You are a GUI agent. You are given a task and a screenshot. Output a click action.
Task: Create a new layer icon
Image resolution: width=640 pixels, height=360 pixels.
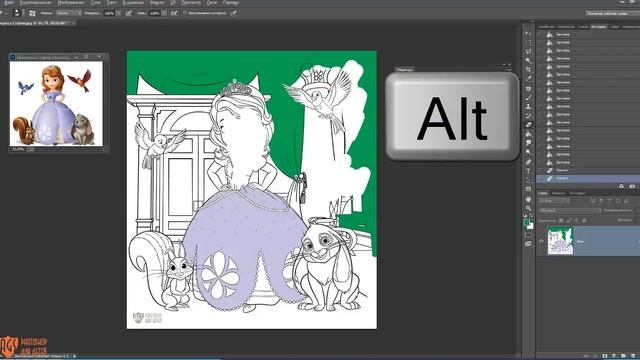(632, 356)
